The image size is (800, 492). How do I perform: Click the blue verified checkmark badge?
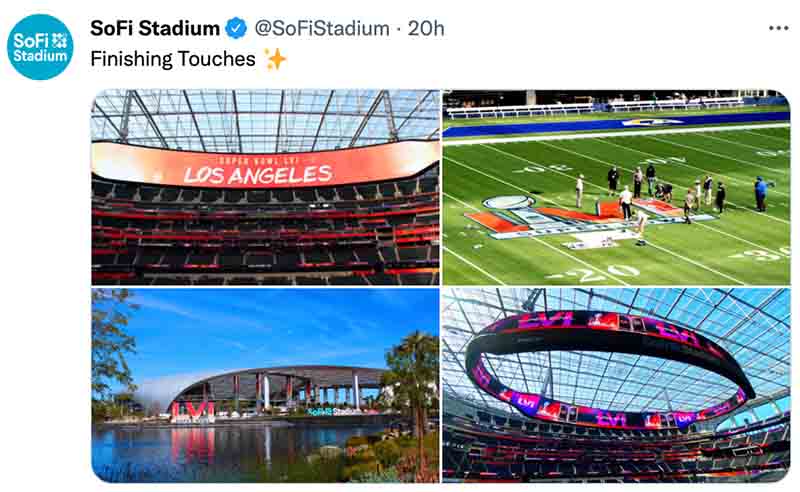tap(236, 28)
